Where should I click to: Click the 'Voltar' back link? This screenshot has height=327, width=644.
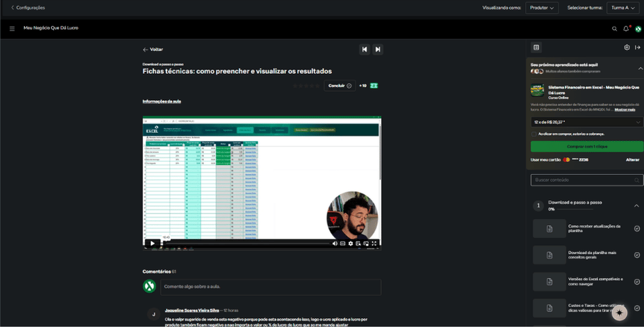point(153,50)
